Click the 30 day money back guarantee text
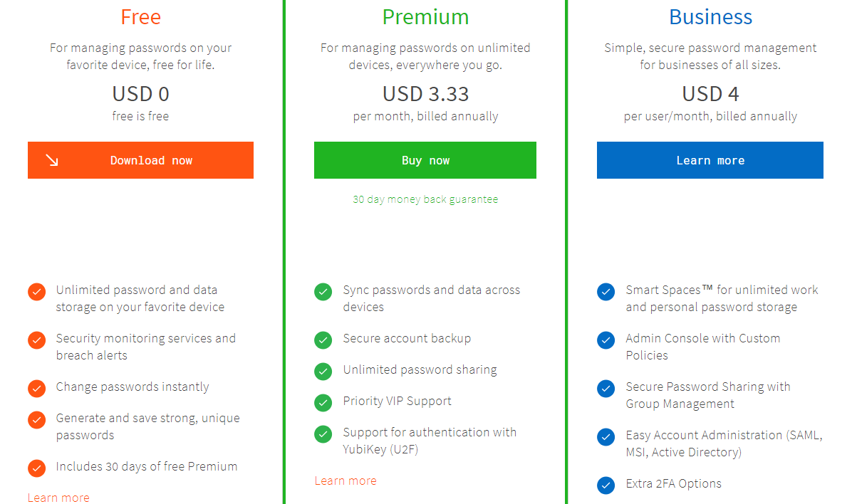This screenshot has width=852, height=504. pos(425,199)
